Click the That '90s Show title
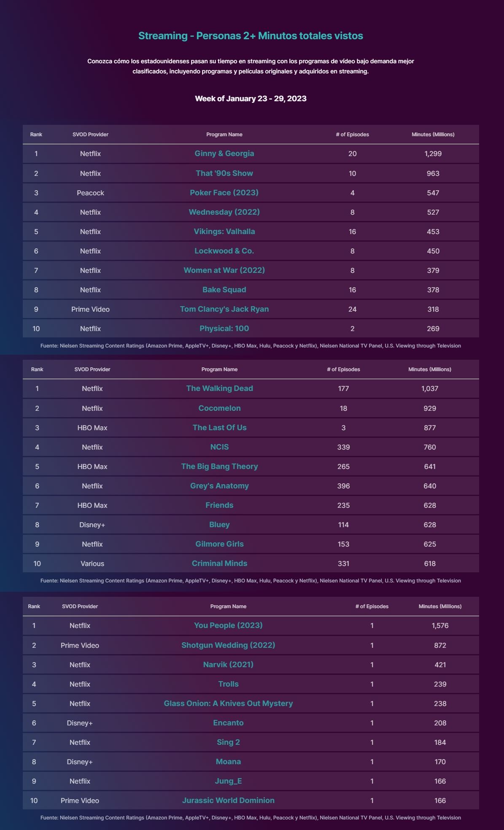 tap(224, 173)
